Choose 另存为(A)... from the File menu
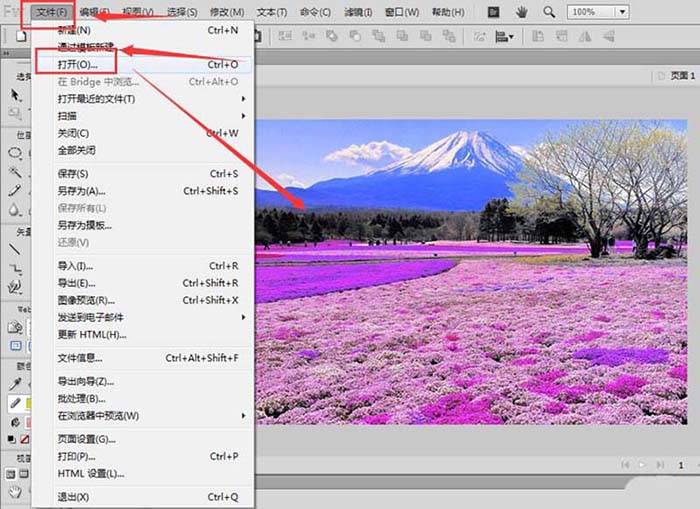700x509 pixels. (81, 190)
